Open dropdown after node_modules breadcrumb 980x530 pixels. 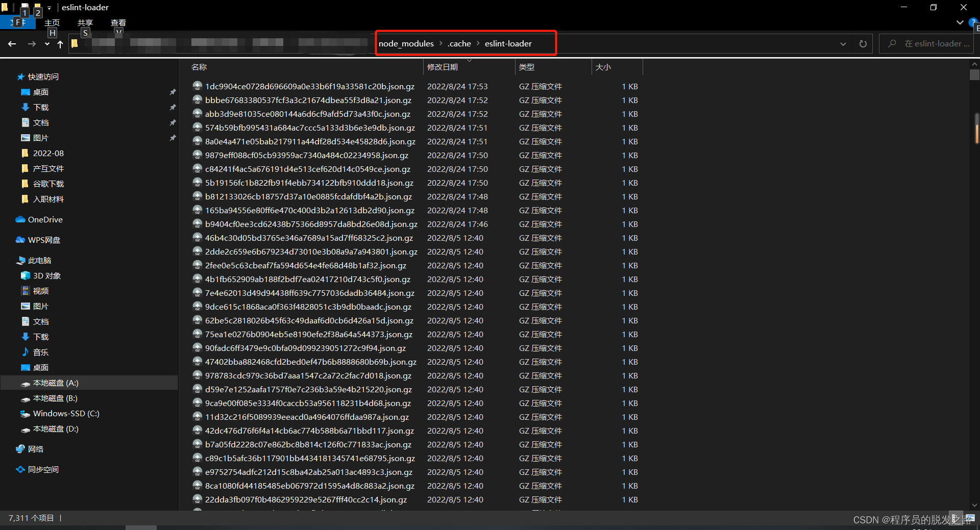(440, 43)
